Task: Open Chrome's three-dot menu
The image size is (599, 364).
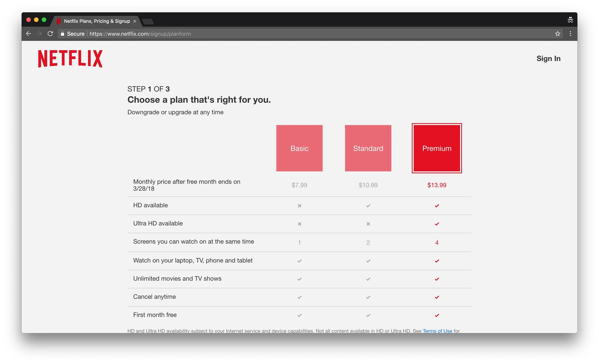Action: [x=570, y=34]
